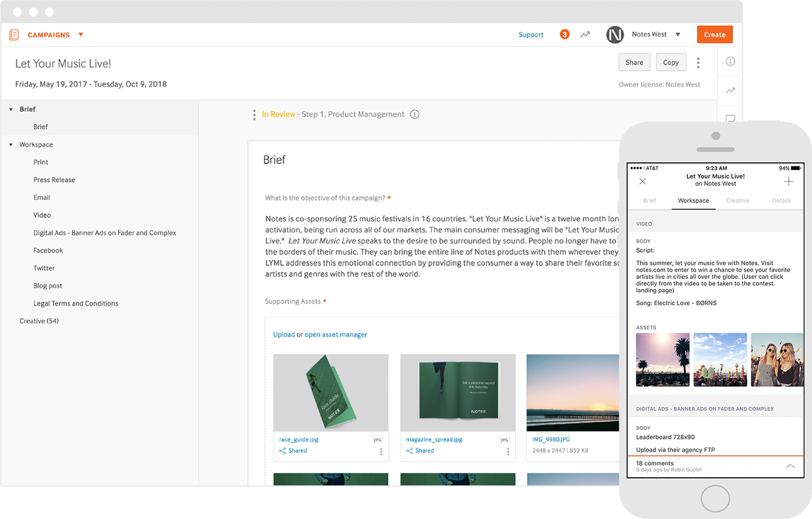Expand the 18 comments chevron on phone
This screenshot has height=519, width=812.
[791, 466]
